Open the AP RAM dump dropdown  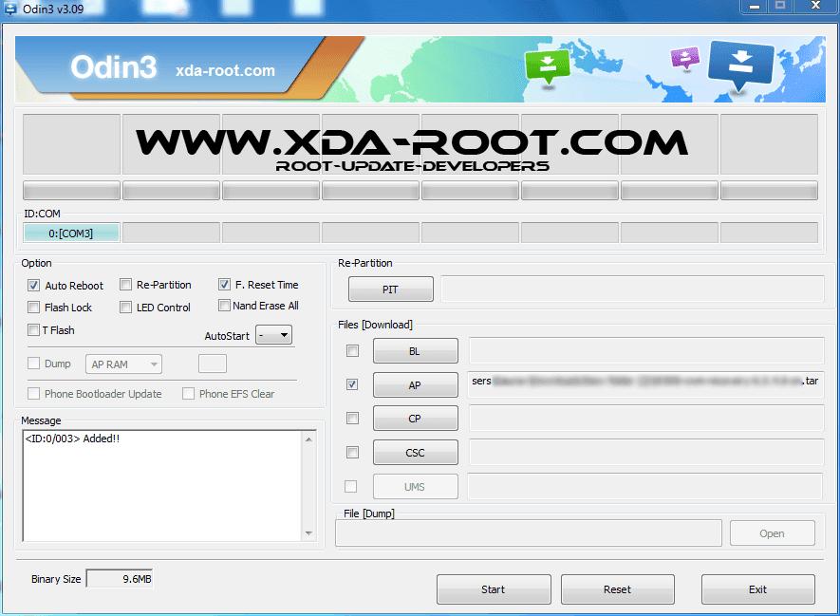123,364
